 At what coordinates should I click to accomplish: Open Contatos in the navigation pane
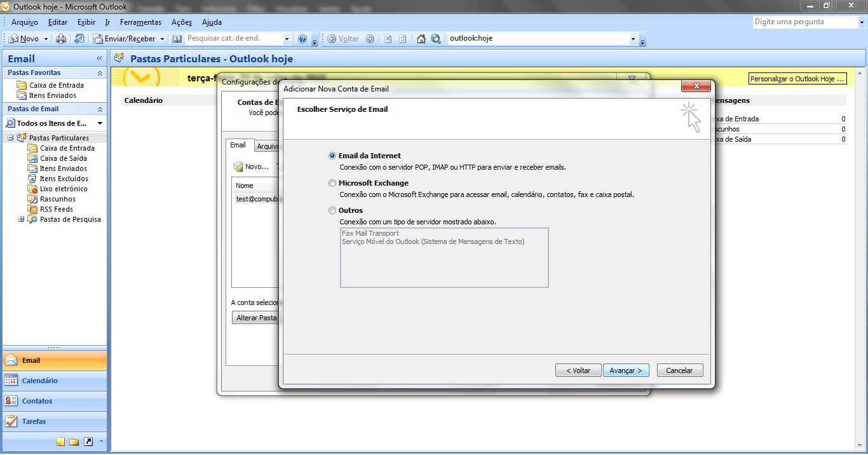pyautogui.click(x=55, y=401)
